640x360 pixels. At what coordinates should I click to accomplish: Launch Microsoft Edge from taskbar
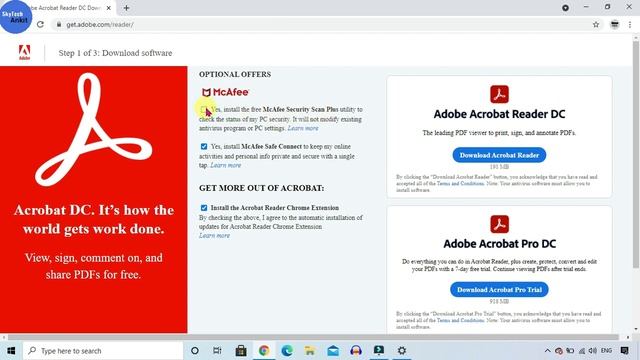287,351
